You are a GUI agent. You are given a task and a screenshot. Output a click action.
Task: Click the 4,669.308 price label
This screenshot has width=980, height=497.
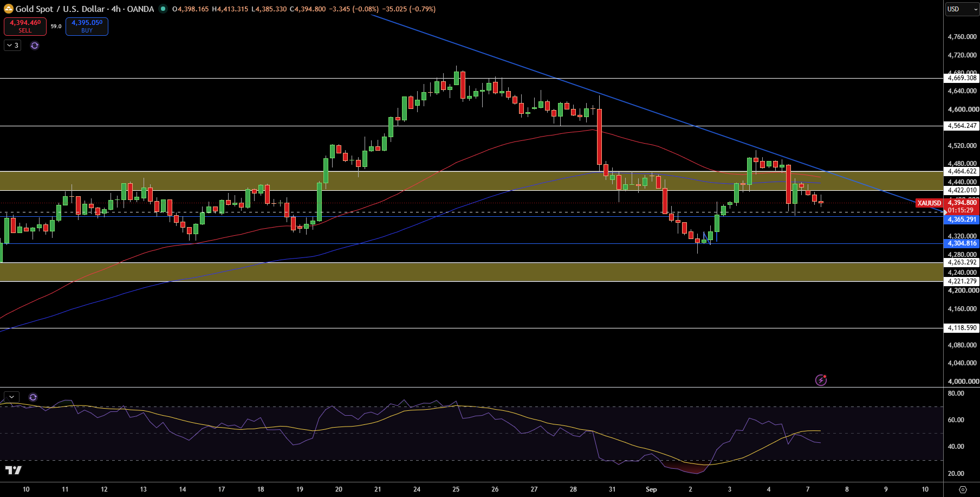tap(962, 78)
